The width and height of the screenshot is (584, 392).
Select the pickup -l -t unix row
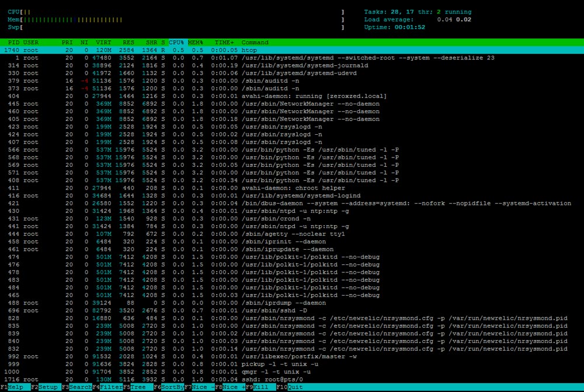[292, 364]
